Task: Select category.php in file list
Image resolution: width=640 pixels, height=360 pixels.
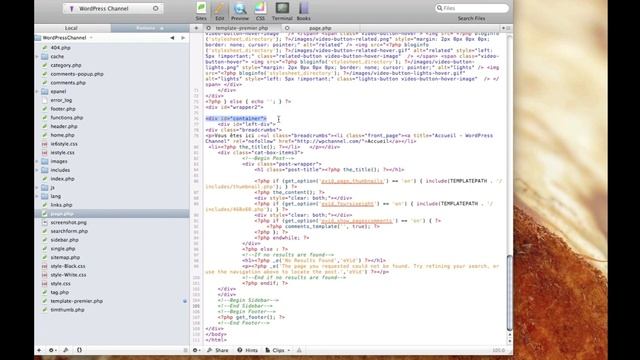Action: 66,65
